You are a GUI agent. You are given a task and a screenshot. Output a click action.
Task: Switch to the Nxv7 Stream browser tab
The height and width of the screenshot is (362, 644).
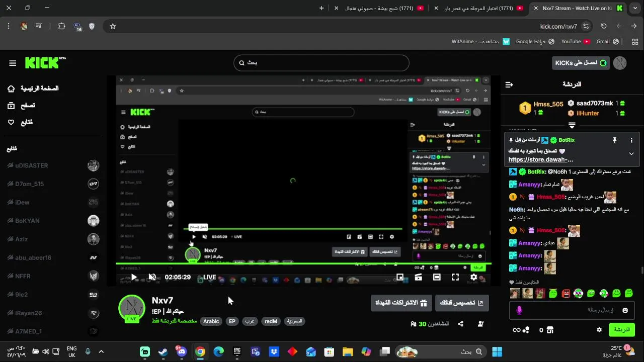click(578, 8)
